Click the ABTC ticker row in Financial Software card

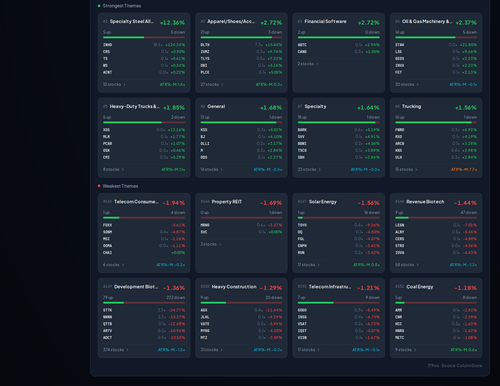[x=339, y=45]
